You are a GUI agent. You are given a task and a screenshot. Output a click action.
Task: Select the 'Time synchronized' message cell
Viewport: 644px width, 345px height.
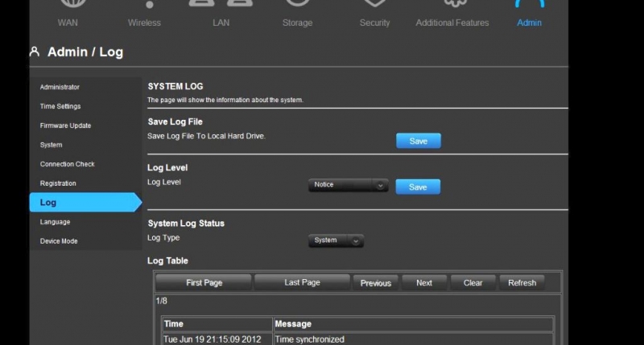pos(413,339)
